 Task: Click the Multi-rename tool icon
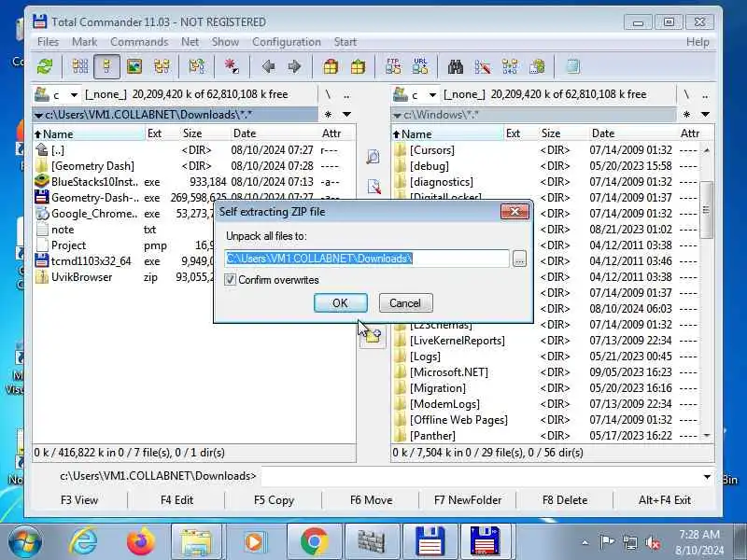pyautogui.click(x=483, y=66)
